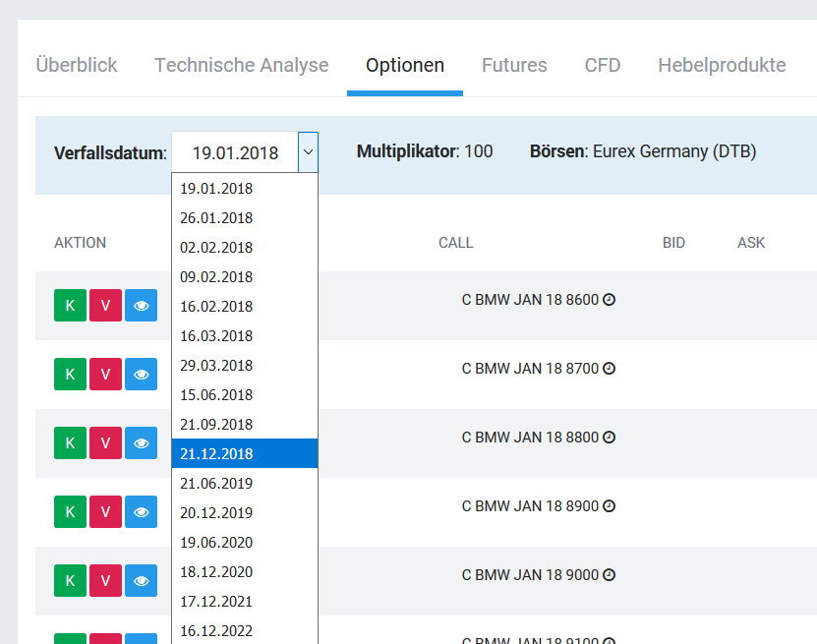Open Technische Analyse tab

tap(241, 65)
